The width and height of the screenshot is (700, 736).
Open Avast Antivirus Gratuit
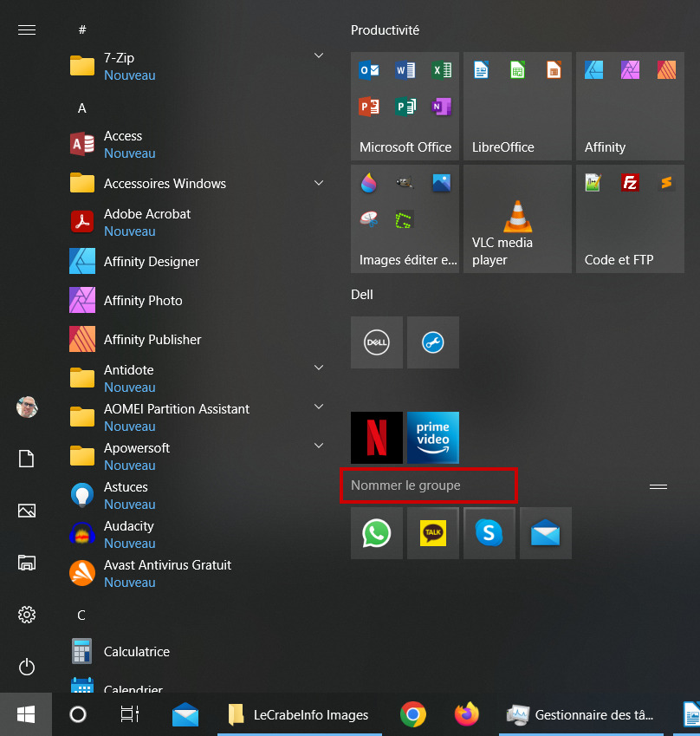click(x=197, y=573)
